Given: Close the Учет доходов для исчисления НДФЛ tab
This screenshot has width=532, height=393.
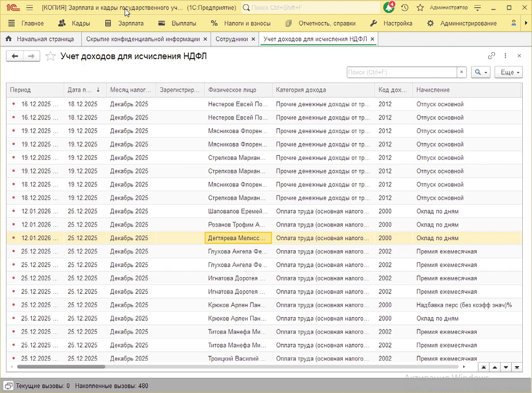Looking at the screenshot, I should point(373,39).
